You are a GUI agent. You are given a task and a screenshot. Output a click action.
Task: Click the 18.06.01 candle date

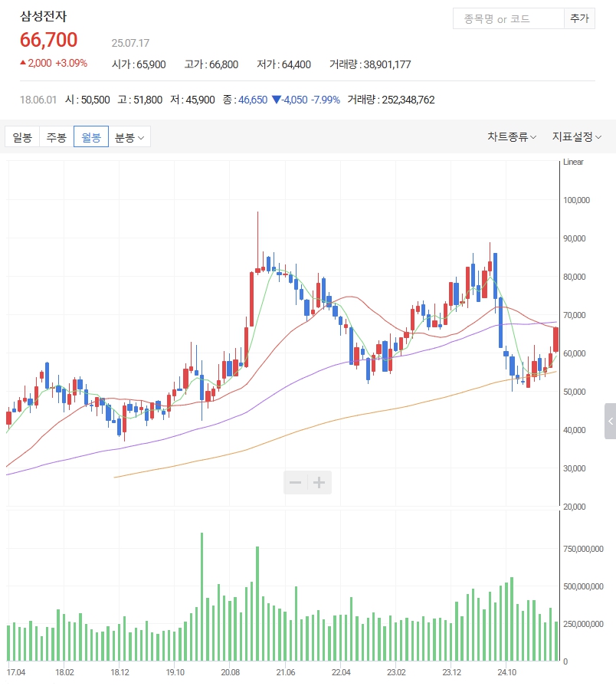coord(38,100)
